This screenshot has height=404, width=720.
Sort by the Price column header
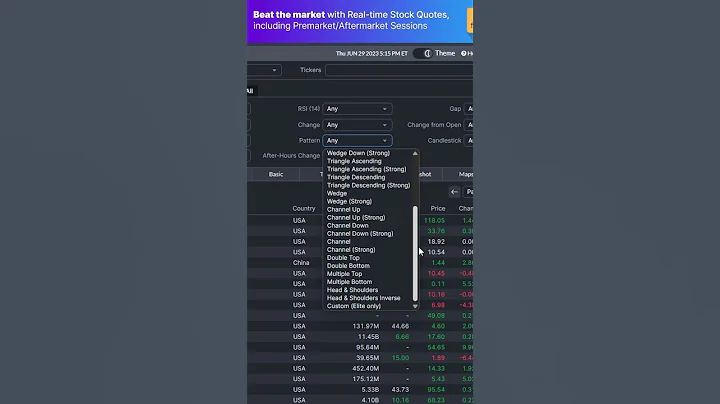438,208
